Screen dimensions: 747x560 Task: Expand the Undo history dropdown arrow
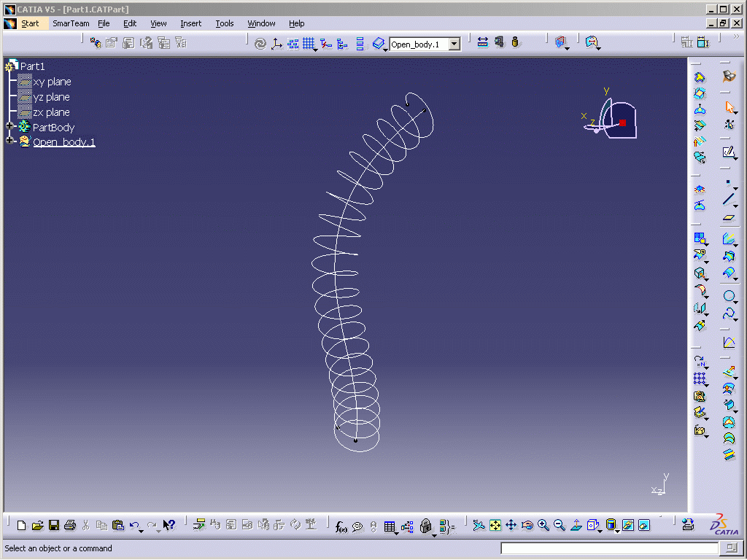(x=141, y=531)
